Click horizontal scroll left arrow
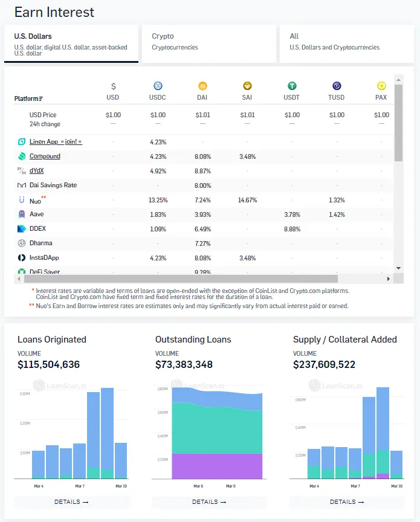 coord(19,279)
